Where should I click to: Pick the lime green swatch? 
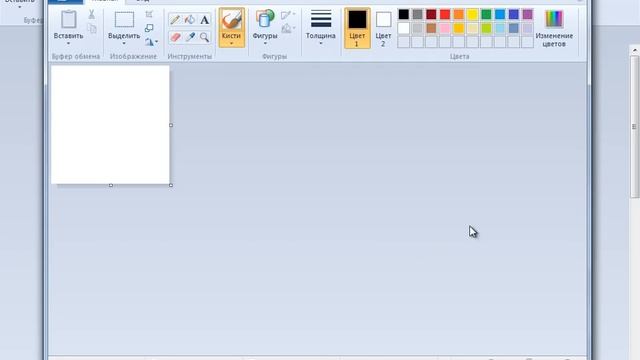pyautogui.click(x=486, y=28)
